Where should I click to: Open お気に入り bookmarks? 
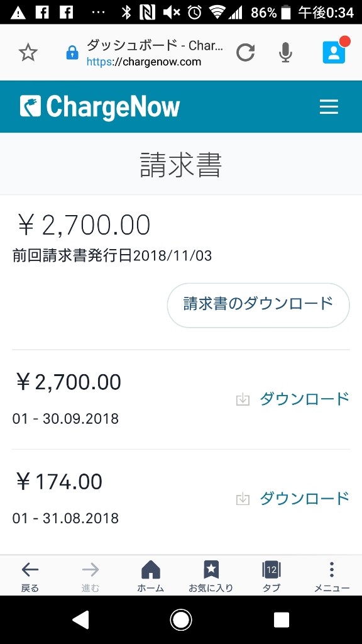(x=211, y=576)
